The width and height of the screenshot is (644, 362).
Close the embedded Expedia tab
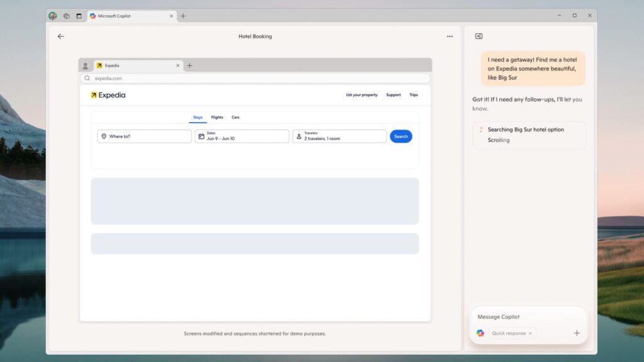178,65
